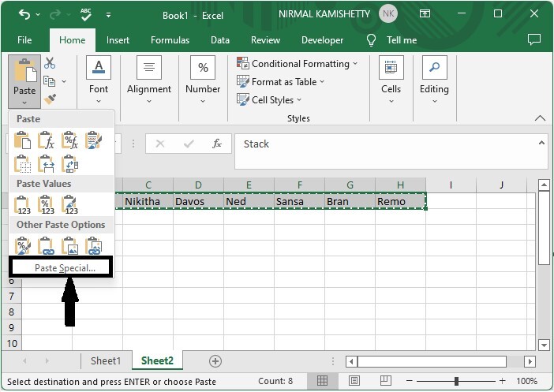The width and height of the screenshot is (554, 392).
Task: Choose Values & Source Formatting icon
Action: (70, 205)
